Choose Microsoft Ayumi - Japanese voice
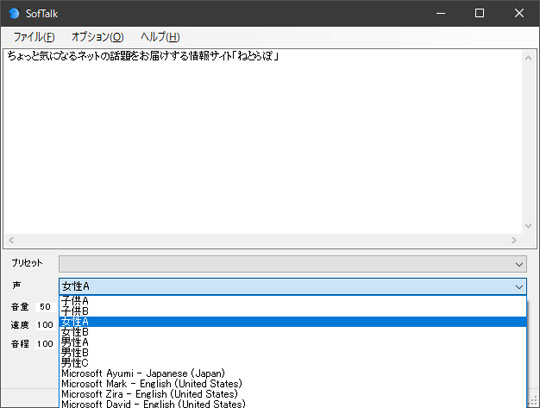This screenshot has width=540, height=408. (x=293, y=373)
